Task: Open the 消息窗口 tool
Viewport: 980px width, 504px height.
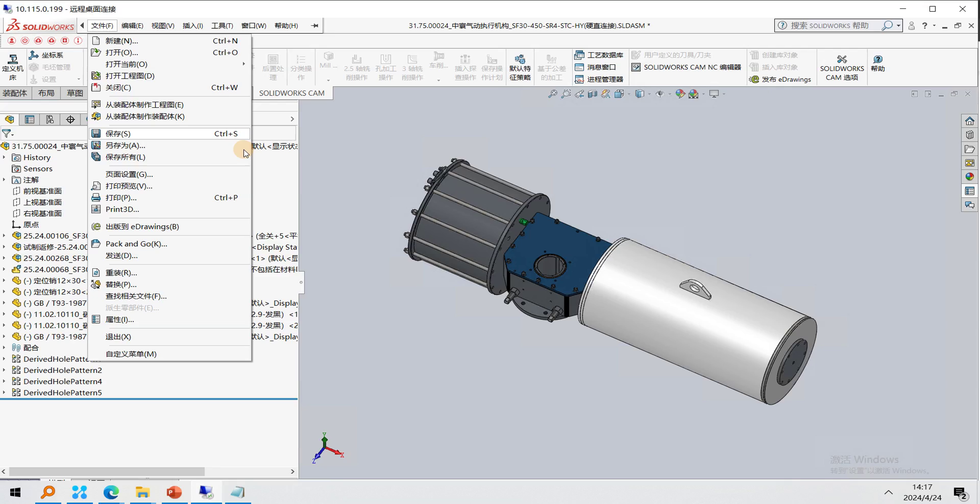Action: 595,67
